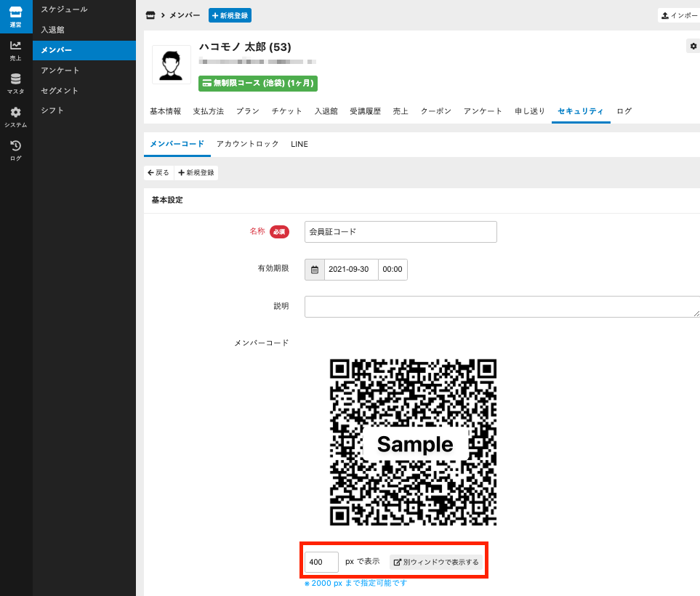Viewport: 700px width, 596px height.
Task: Click the 名称 input field
Action: (x=401, y=232)
